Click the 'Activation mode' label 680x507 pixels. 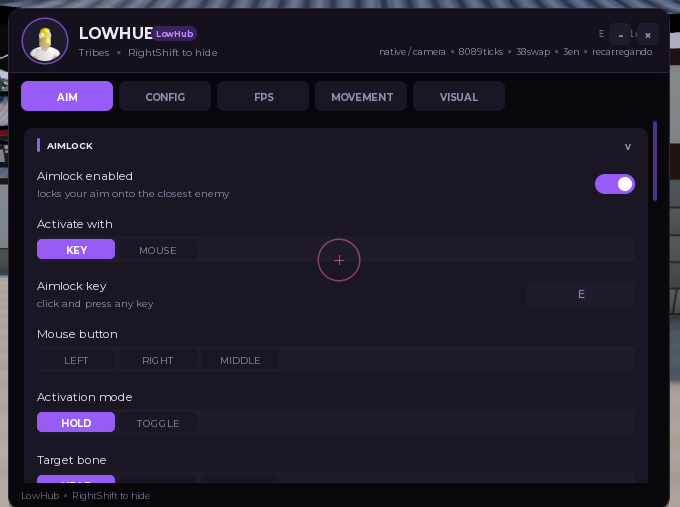[x=85, y=397]
